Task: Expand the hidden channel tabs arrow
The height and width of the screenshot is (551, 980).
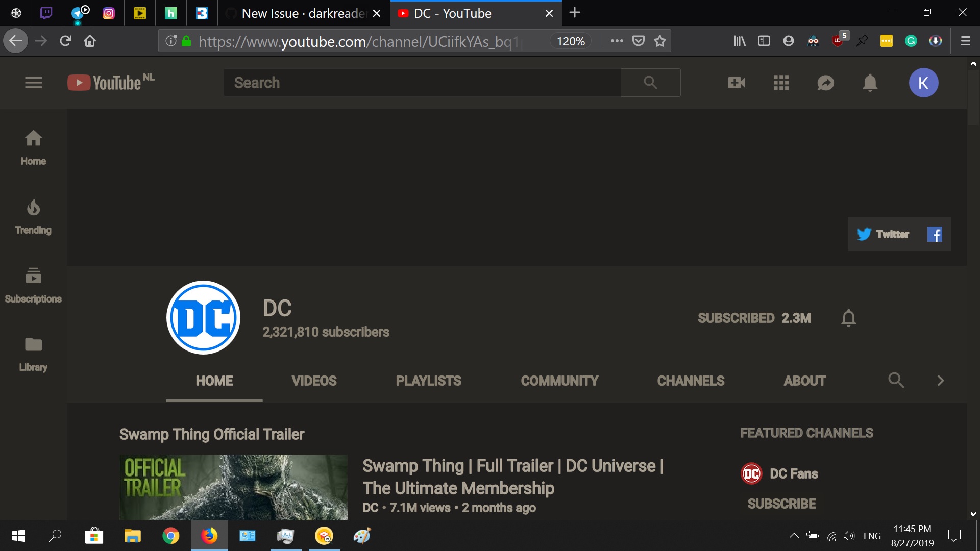Action: point(940,381)
